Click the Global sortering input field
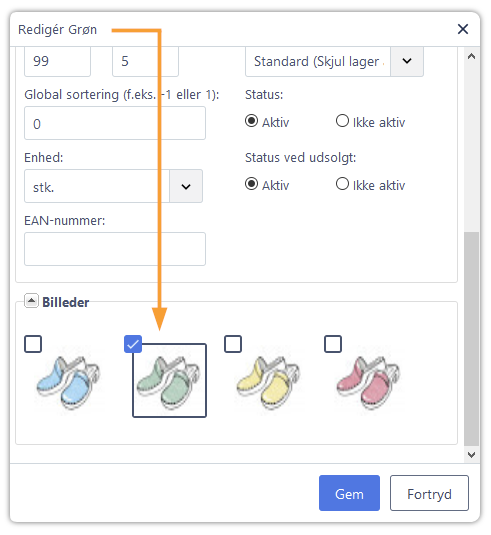Screen dimensions: 491x535 115,123
